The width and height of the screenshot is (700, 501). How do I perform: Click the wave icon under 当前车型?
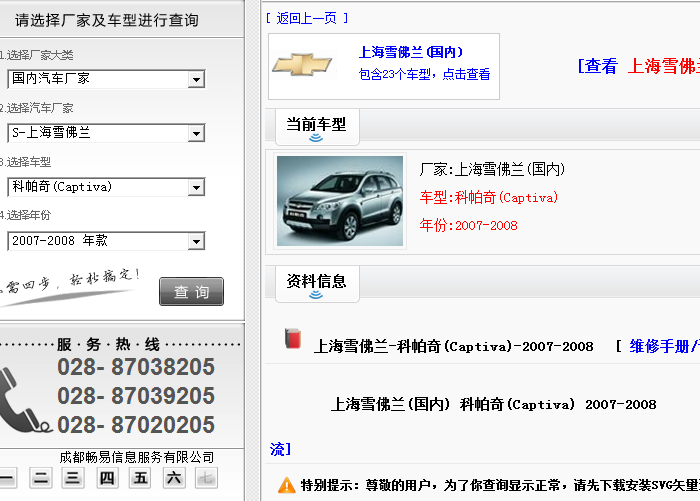(316, 138)
